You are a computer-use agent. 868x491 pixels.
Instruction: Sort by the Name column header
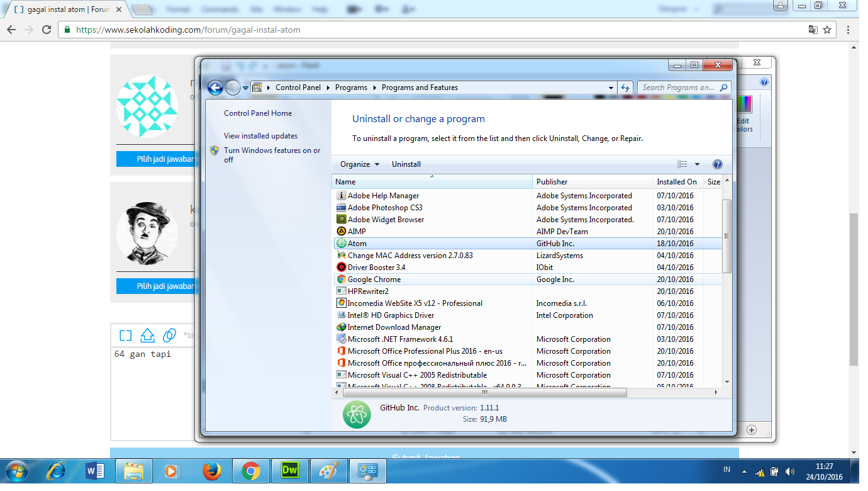click(432, 181)
